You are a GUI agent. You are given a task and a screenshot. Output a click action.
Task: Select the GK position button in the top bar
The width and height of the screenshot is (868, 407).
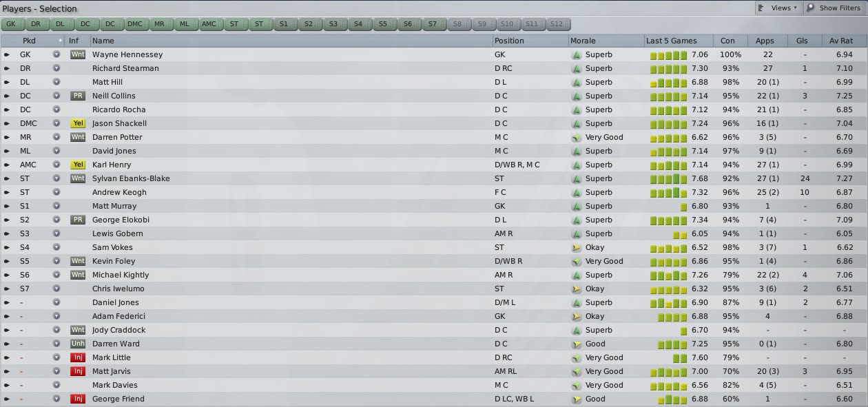point(10,24)
